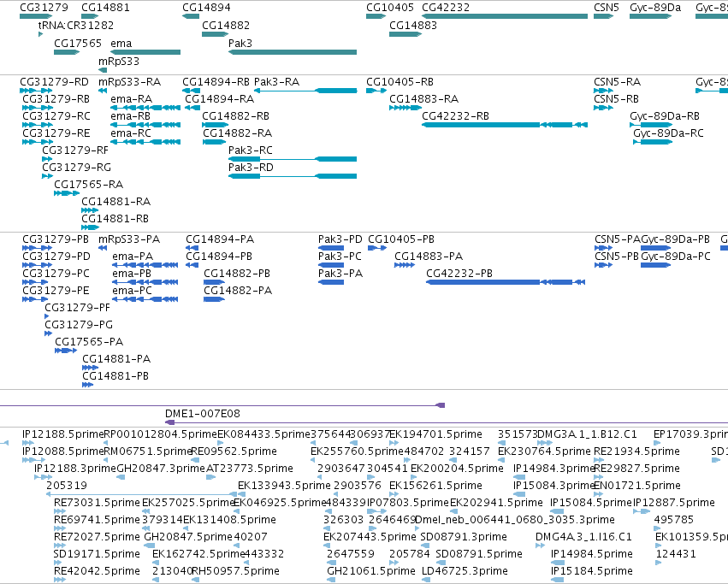Screen dimensions: 728x584
Task: Click the RE09562.5prime EST feature
Action: click(195, 460)
